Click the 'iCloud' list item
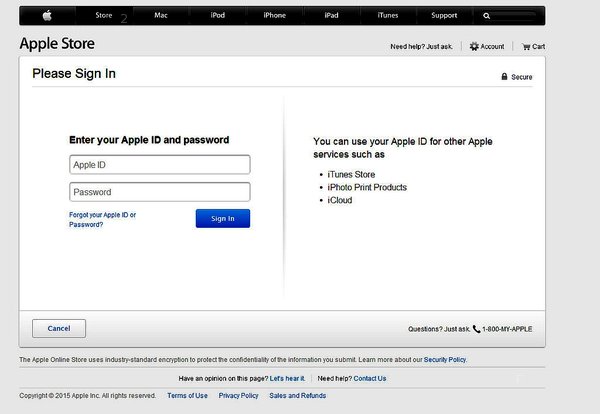Screen dimensions: 600x414 tap(340, 200)
